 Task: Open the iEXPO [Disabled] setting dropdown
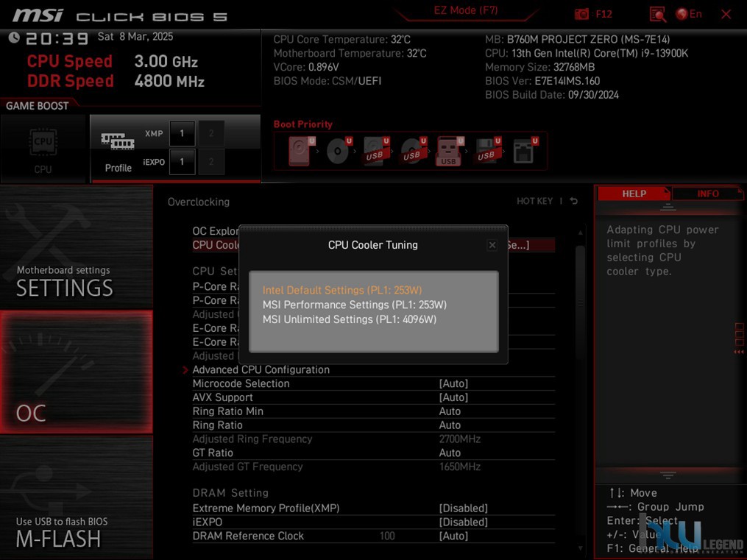[463, 522]
